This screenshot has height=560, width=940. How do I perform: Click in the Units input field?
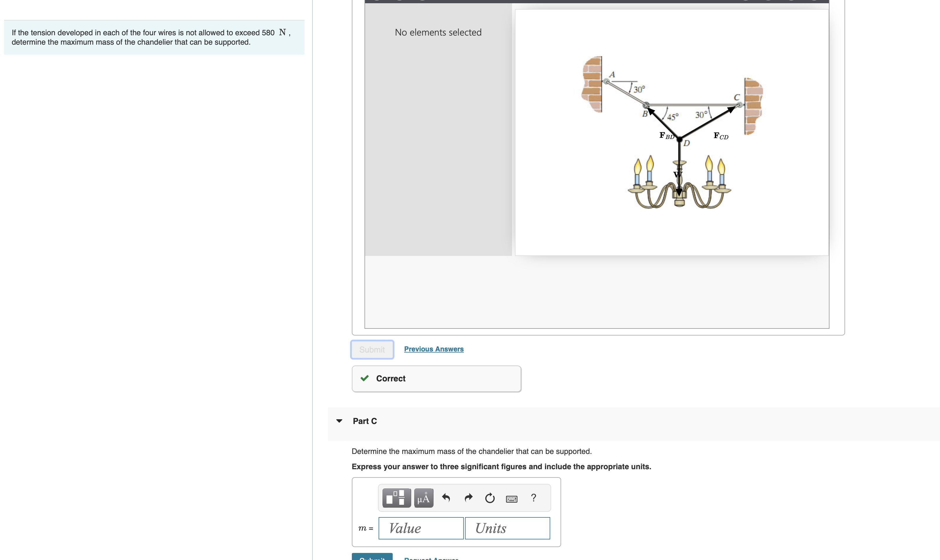[507, 528]
